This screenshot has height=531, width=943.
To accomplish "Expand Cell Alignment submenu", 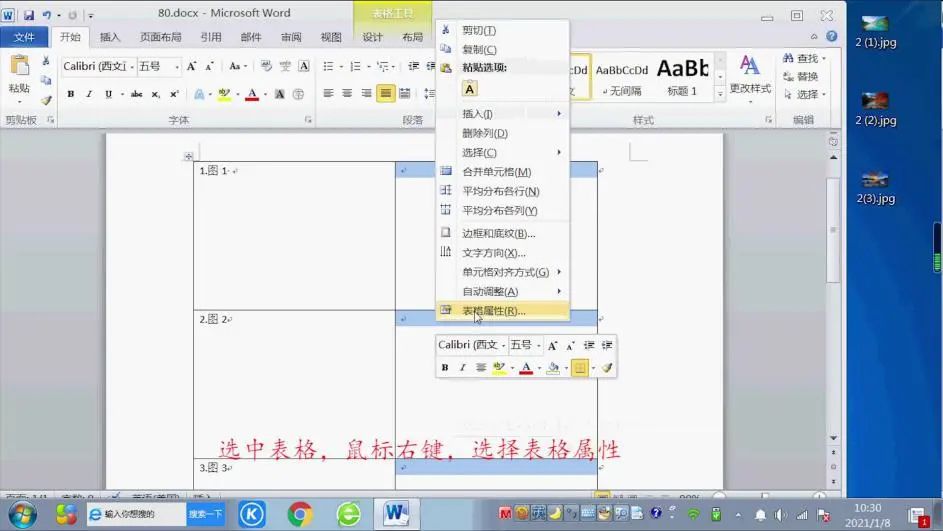I will tap(503, 272).
